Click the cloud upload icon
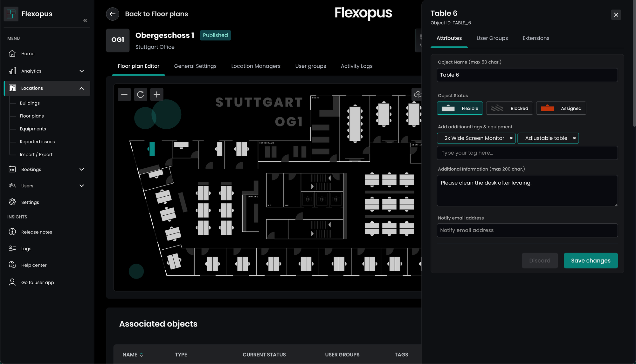This screenshot has width=636, height=364. coord(418,94)
